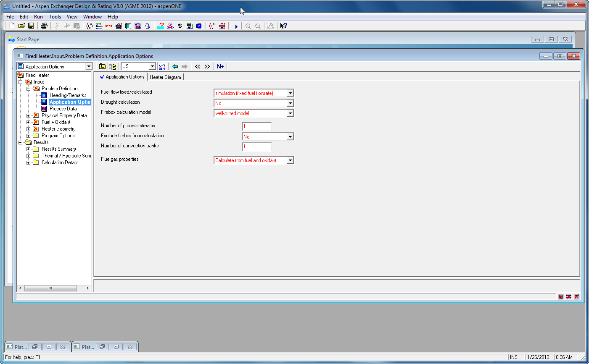This screenshot has width=589, height=364.
Task: Restore the second minimized Plat... window
Action: [x=102, y=347]
